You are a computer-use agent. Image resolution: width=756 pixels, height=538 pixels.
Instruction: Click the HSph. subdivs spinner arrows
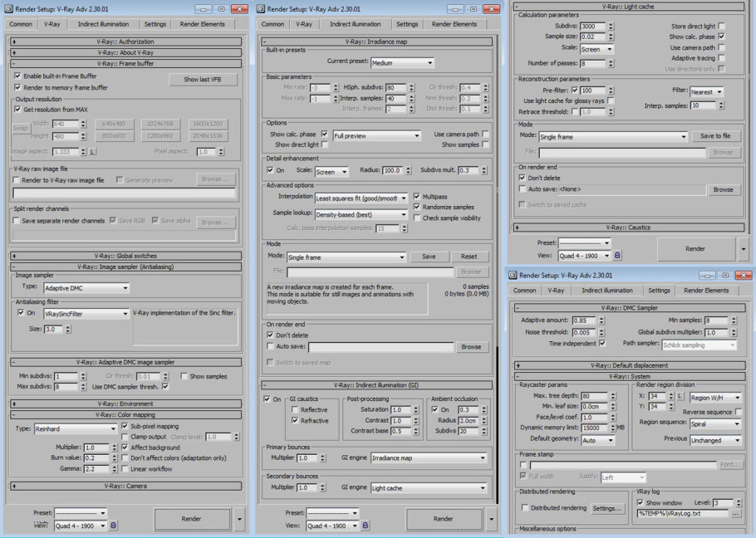[411, 88]
